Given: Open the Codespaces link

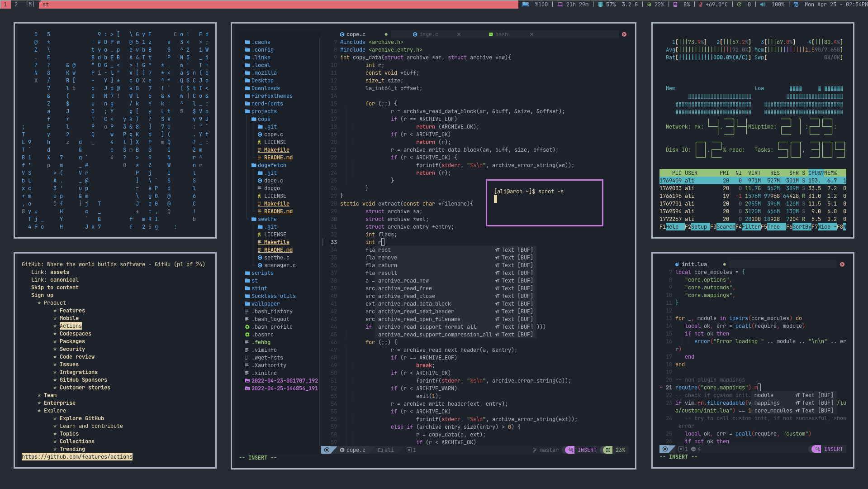Looking at the screenshot, I should (76, 334).
